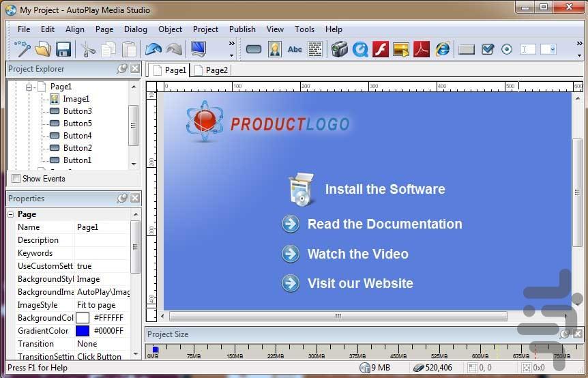Insert a QuickTime object
Image resolution: width=588 pixels, height=378 pixels.
tap(360, 49)
